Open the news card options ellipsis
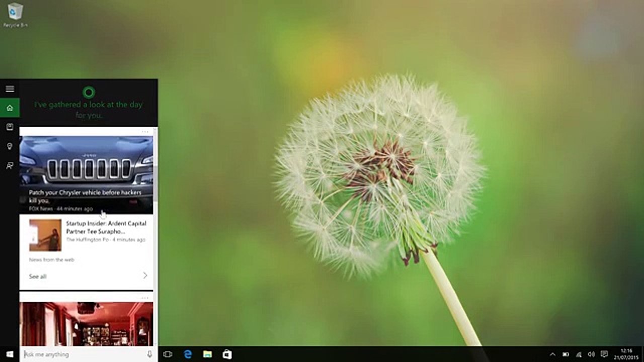Image resolution: width=644 pixels, height=362 pixels. coord(145,132)
